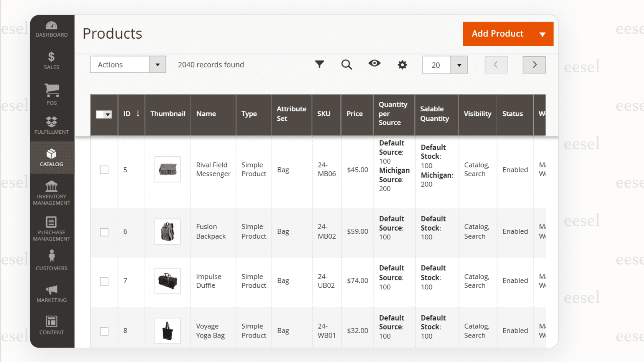Open the page size dropdown showing 20
Screen dimensions: 644x362
click(459, 65)
